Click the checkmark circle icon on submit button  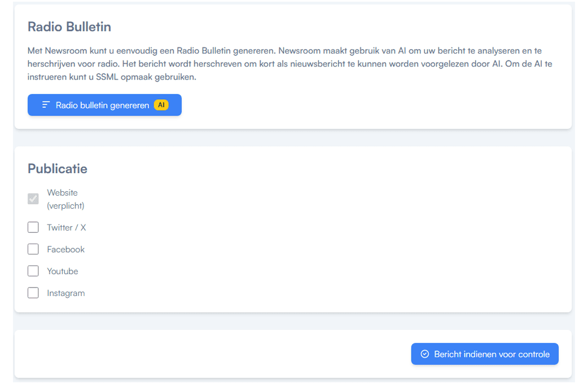pyautogui.click(x=425, y=354)
